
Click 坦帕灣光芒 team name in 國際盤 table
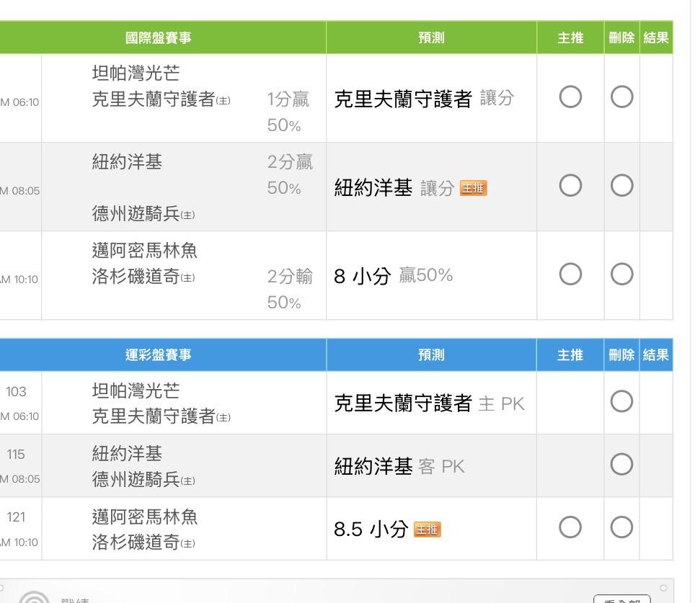(x=136, y=73)
